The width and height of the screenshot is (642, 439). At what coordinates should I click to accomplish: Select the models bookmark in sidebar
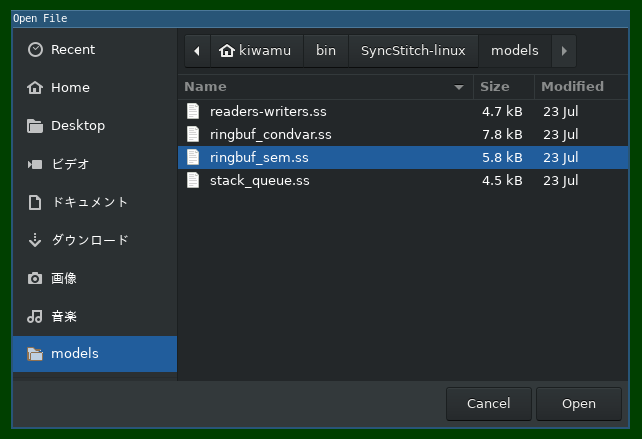point(94,354)
